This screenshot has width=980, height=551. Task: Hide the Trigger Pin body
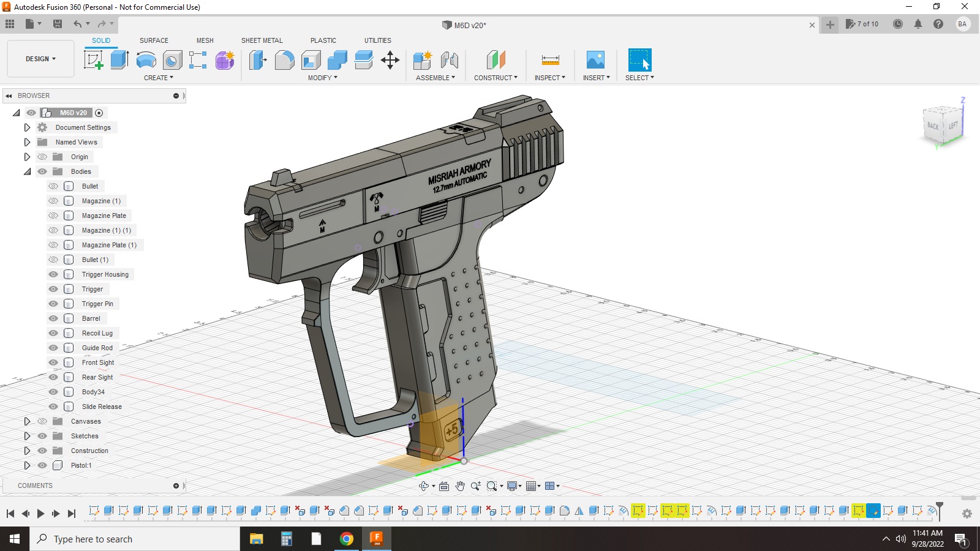tap(53, 304)
